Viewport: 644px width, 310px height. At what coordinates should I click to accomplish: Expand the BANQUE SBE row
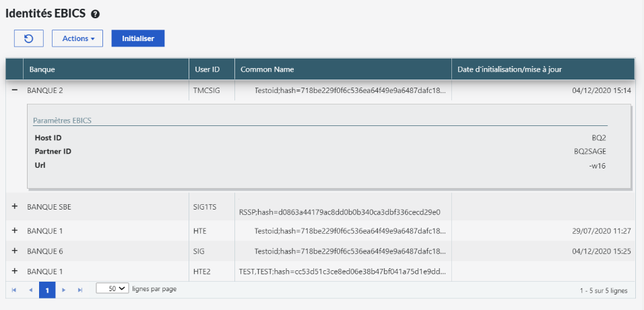[15, 207]
